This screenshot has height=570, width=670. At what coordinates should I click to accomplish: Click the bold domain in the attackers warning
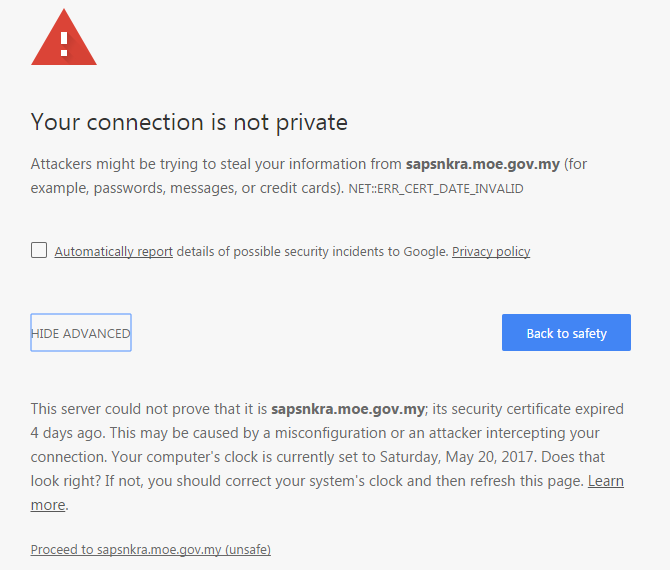(482, 164)
